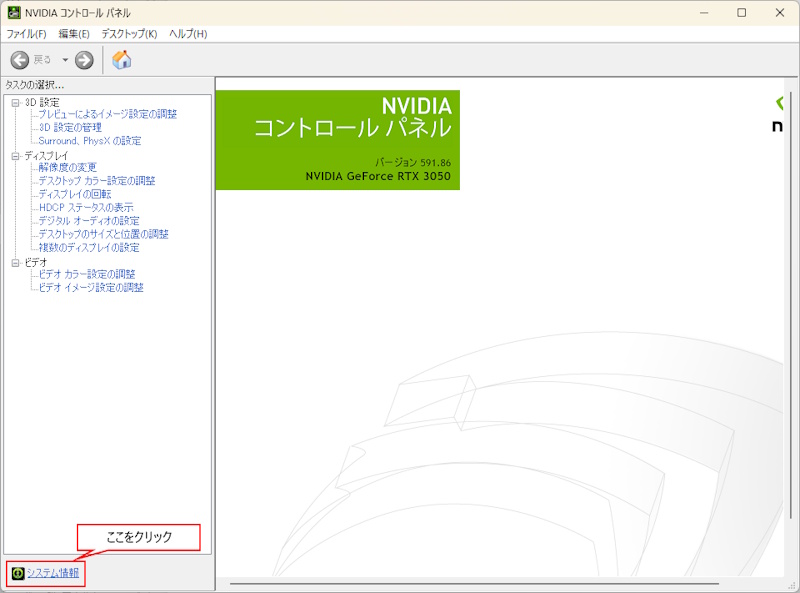Open the デスクトップ(K) menu

pos(129,34)
